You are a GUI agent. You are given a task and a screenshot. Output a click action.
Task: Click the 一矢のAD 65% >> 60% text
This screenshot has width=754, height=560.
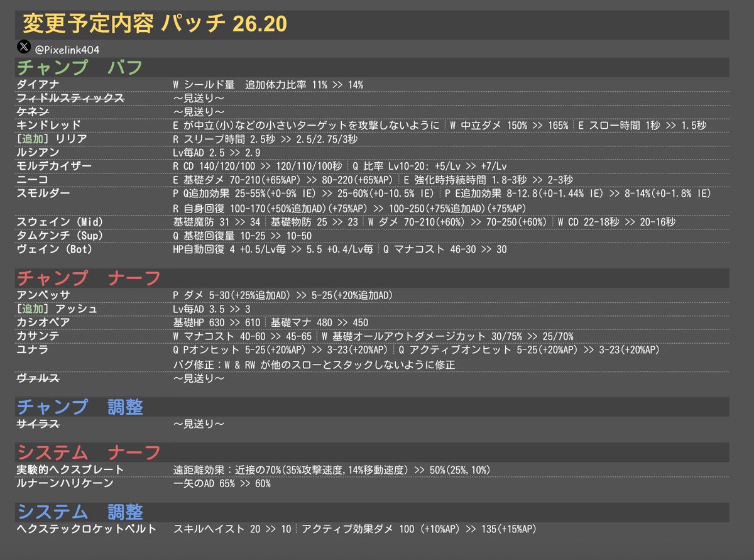(222, 483)
